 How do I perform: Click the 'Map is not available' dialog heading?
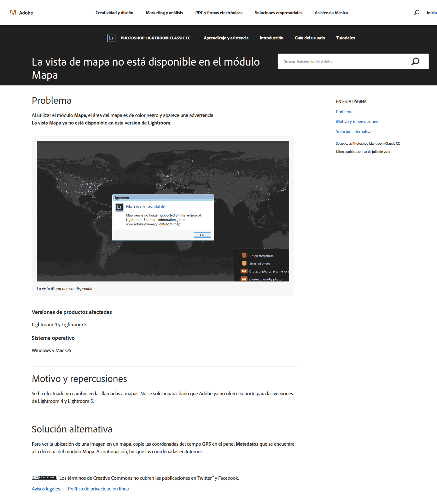[146, 206]
